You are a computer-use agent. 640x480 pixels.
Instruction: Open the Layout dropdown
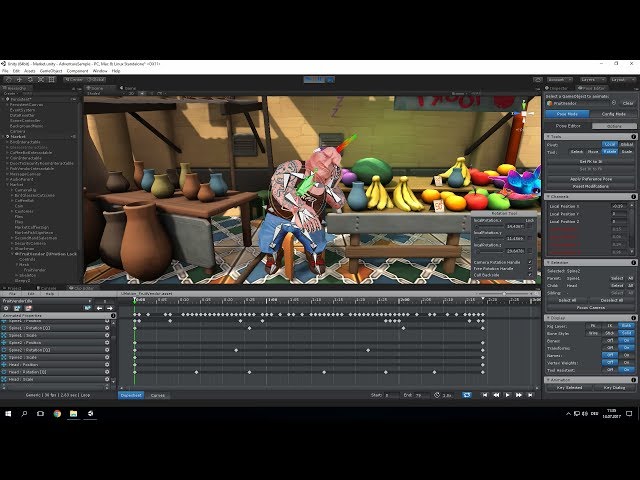622,80
